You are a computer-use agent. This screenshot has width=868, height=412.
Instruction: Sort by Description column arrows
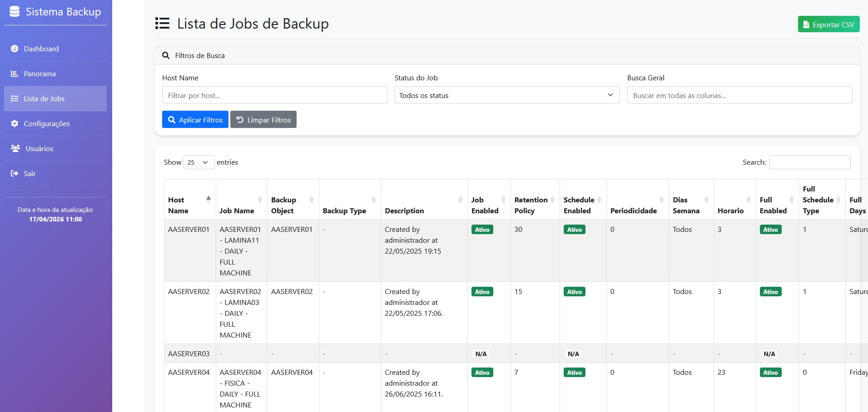(461, 200)
